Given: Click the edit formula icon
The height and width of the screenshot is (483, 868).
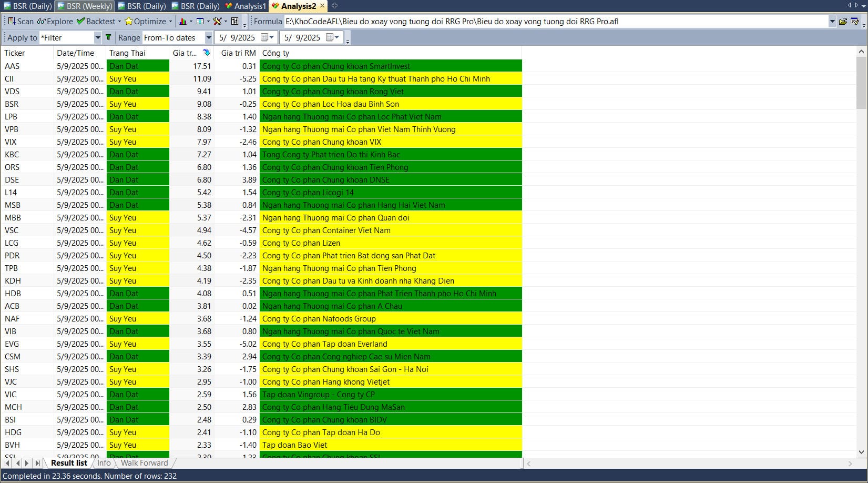Looking at the screenshot, I should pos(854,22).
